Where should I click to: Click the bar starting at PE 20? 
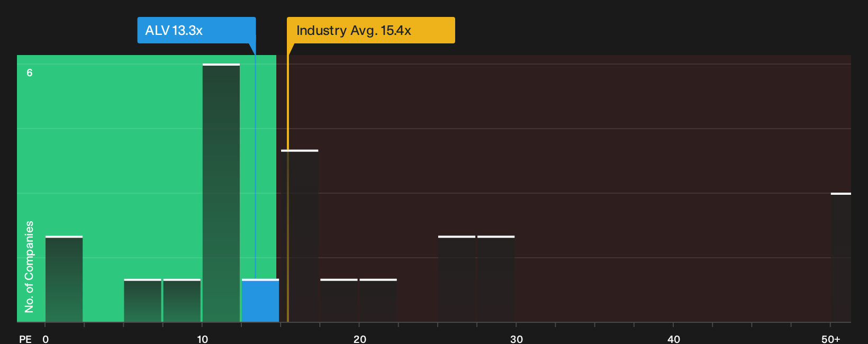point(378,301)
